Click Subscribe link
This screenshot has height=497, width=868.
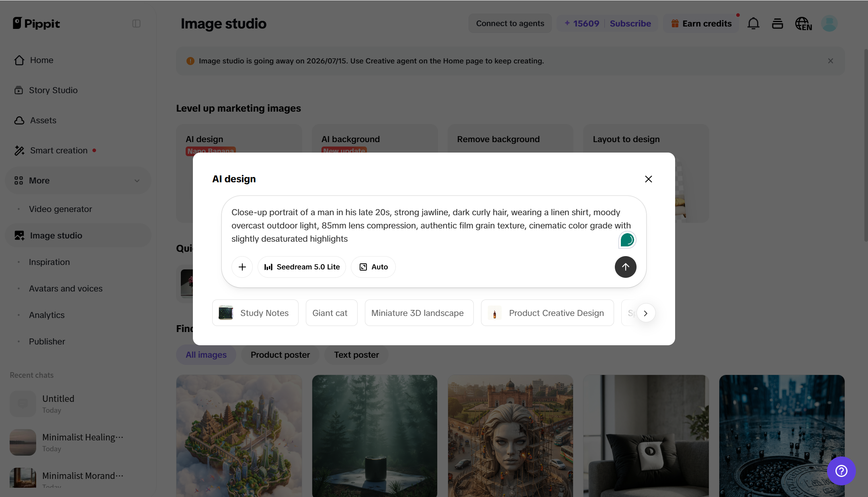tap(630, 23)
